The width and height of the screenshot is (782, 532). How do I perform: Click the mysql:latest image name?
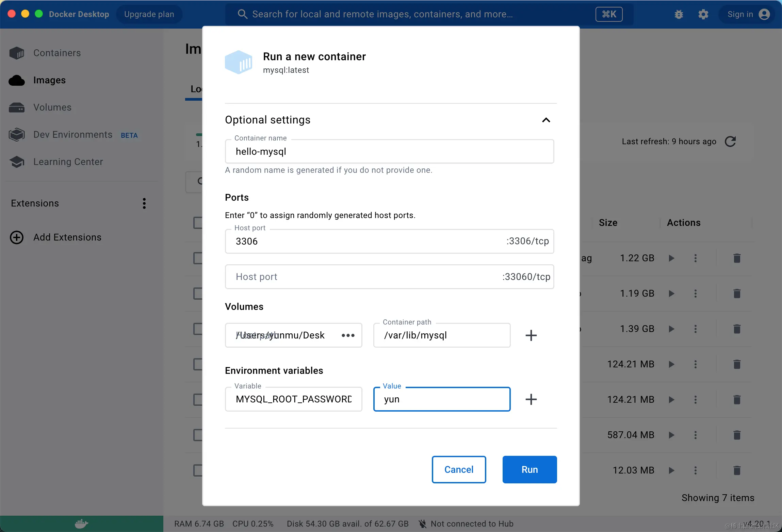(286, 70)
